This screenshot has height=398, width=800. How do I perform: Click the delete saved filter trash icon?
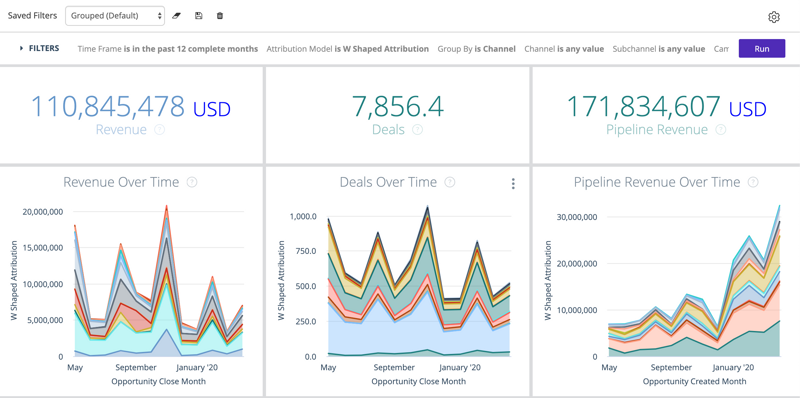[220, 16]
